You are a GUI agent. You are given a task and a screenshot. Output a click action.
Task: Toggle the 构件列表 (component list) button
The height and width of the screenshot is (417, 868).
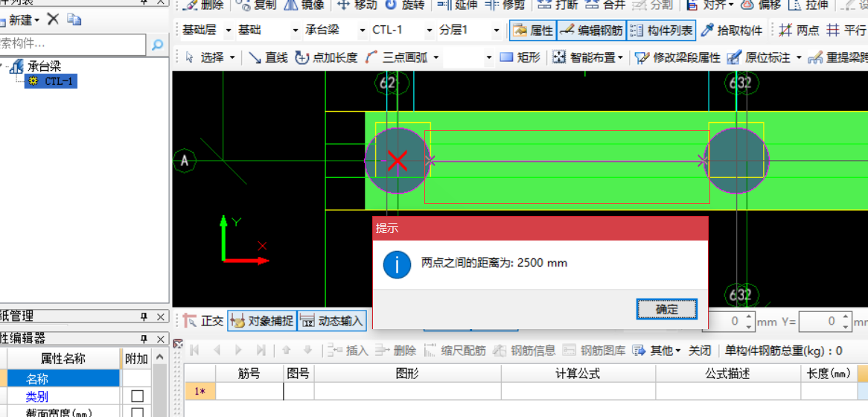point(661,31)
